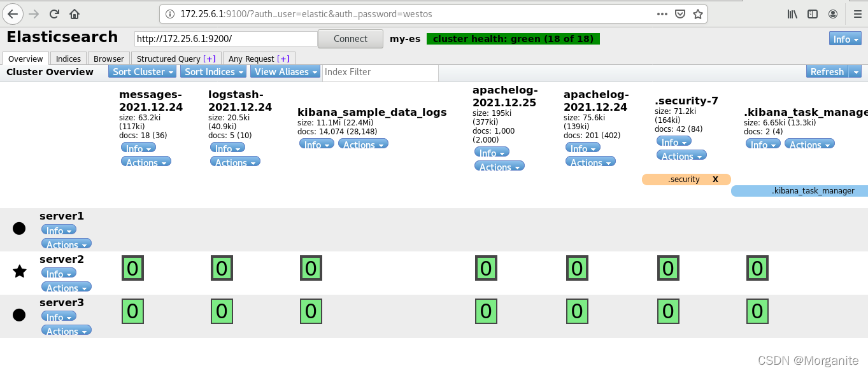
Task: Select server3 node circle icon
Action: pyautogui.click(x=19, y=314)
